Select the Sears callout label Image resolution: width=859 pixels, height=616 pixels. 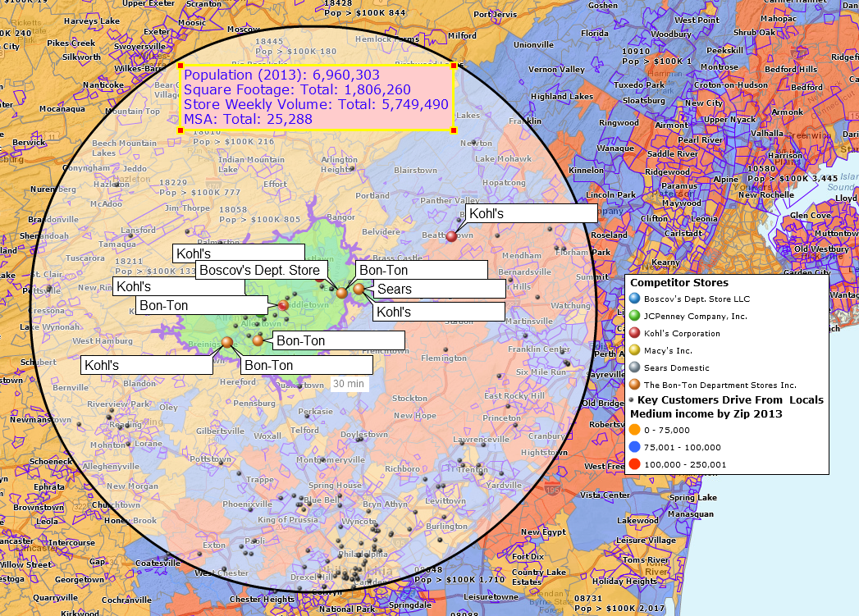[x=440, y=289]
